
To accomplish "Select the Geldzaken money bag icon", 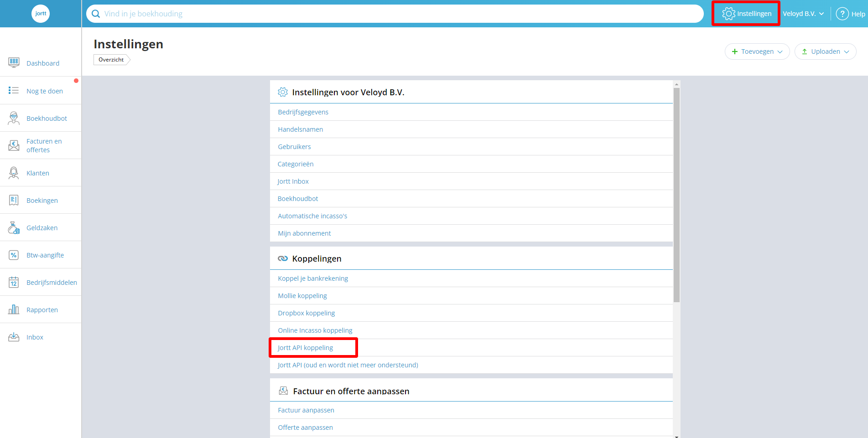I will 14,227.
